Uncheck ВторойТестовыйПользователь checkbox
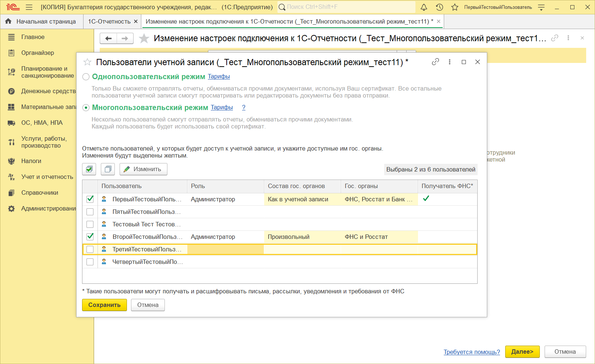The height and width of the screenshot is (364, 595). (x=90, y=237)
